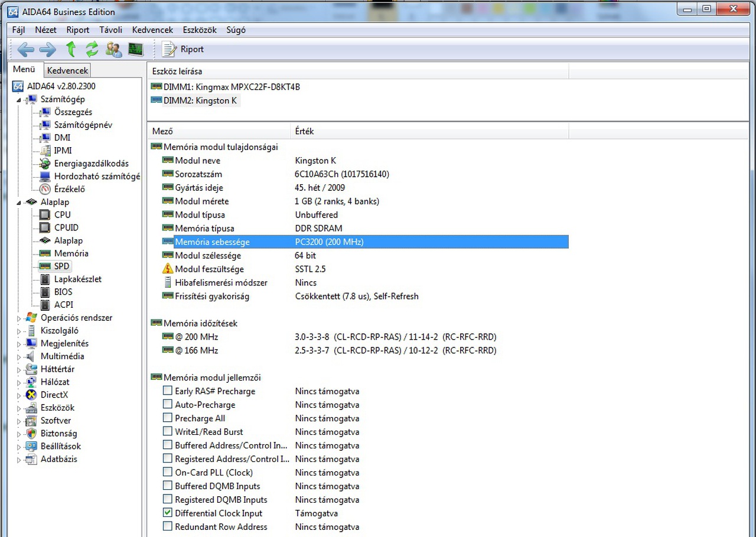Select the Háttértár storage icon
Screen dimensions: 756x537
tap(31, 369)
